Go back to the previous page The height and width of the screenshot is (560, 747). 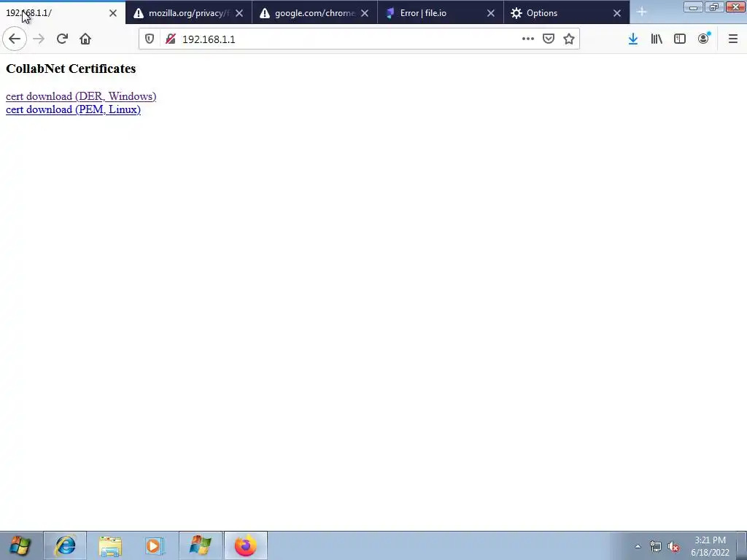click(x=15, y=39)
